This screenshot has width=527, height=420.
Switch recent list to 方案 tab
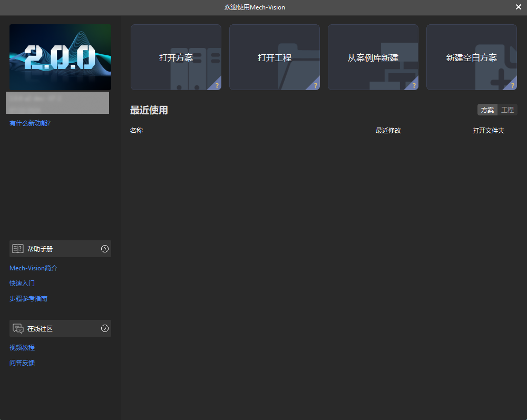point(487,110)
